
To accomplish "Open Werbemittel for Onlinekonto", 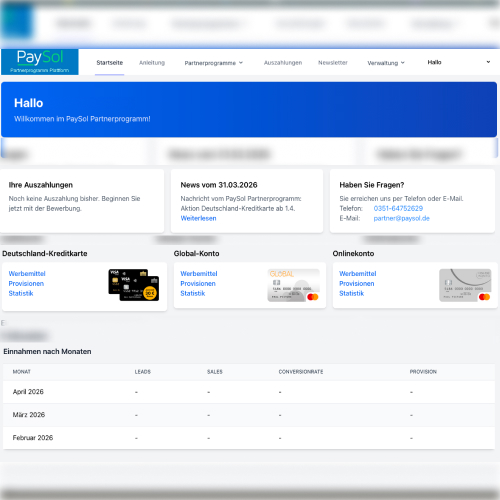I will [x=358, y=274].
